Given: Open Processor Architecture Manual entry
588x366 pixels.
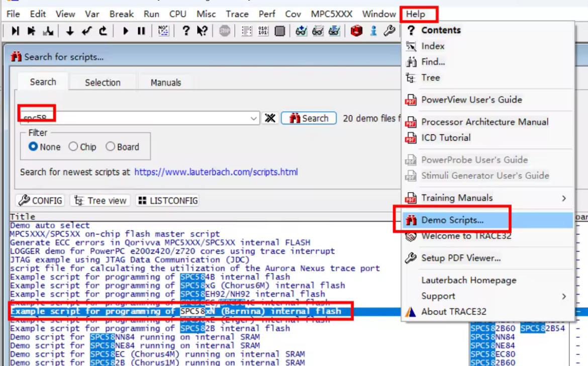Looking at the screenshot, I should 487,122.
